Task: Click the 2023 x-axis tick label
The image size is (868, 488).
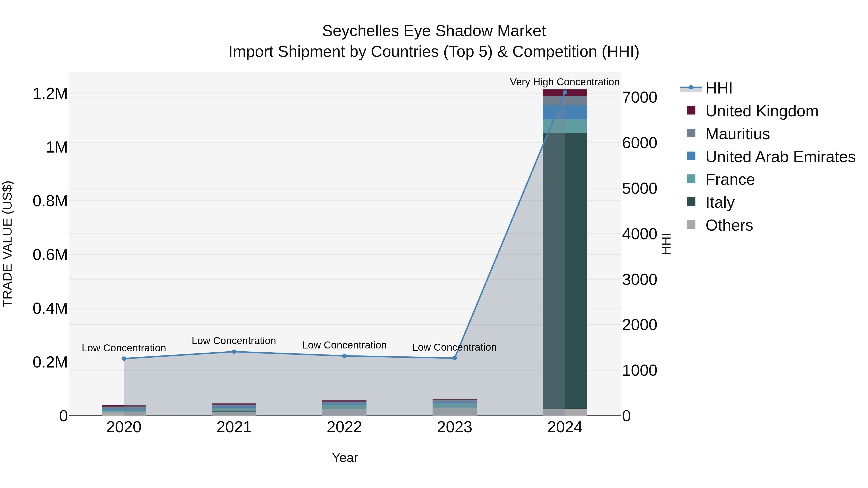Action: 454,427
